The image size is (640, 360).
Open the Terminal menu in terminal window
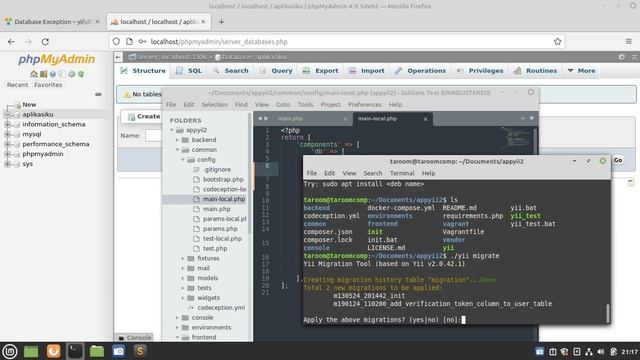click(x=402, y=173)
